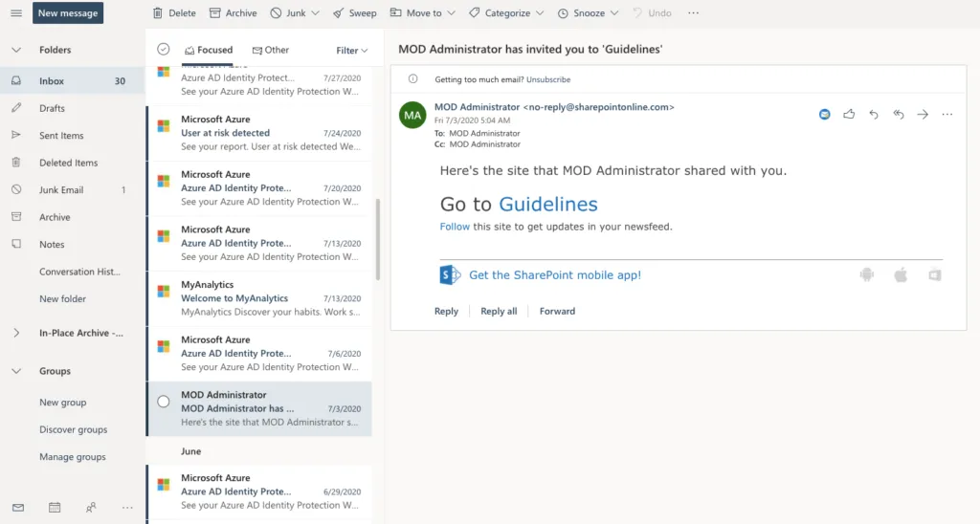Open the Guidelines site link
The image size is (980, 524).
(x=548, y=205)
